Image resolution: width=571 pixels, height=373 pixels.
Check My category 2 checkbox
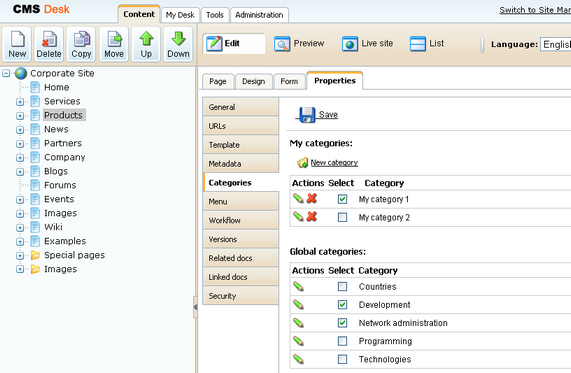[342, 217]
